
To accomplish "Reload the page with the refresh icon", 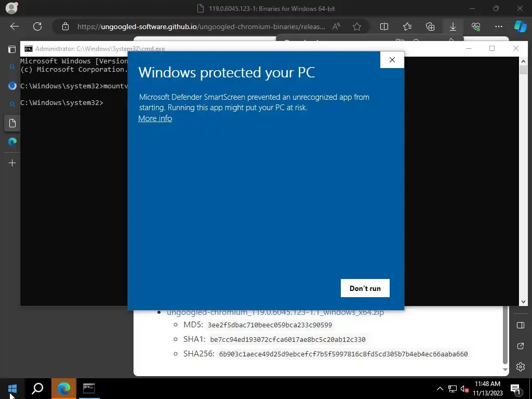I will coord(37,26).
